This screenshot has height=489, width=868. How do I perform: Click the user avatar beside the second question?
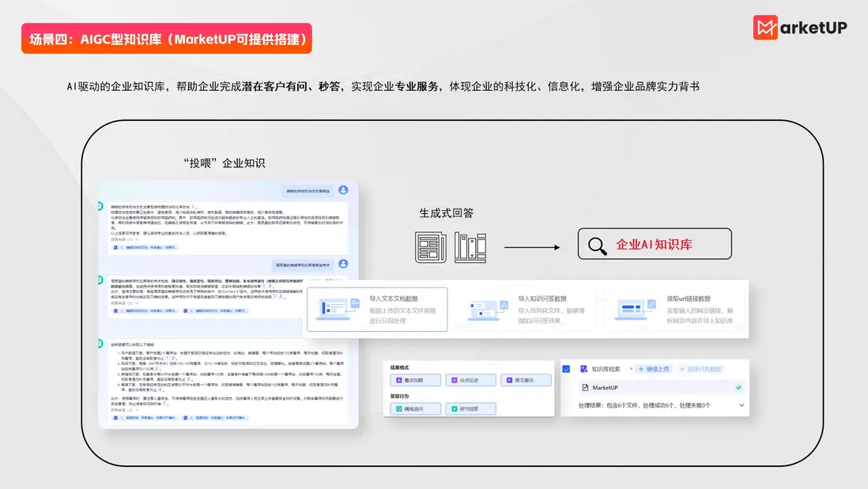tap(343, 264)
